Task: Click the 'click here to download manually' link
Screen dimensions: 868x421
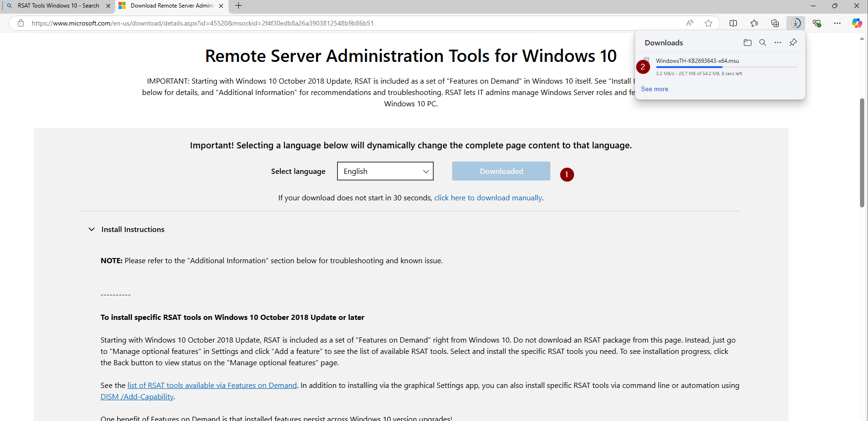Action: (x=488, y=198)
